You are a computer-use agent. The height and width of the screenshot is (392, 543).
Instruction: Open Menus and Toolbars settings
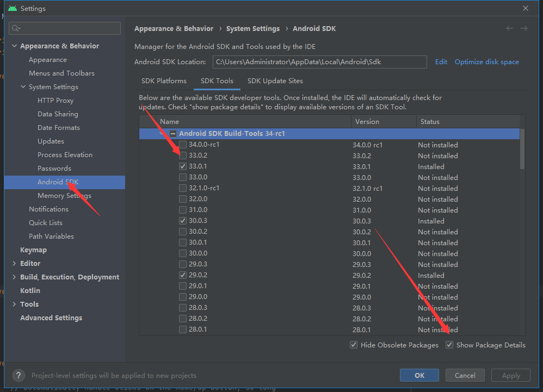pyautogui.click(x=61, y=73)
